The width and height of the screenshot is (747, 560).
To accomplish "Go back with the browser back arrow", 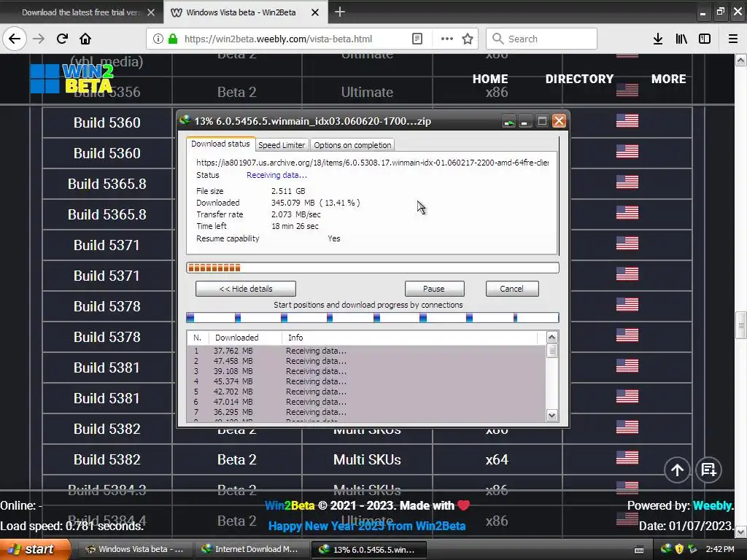I will (15, 39).
